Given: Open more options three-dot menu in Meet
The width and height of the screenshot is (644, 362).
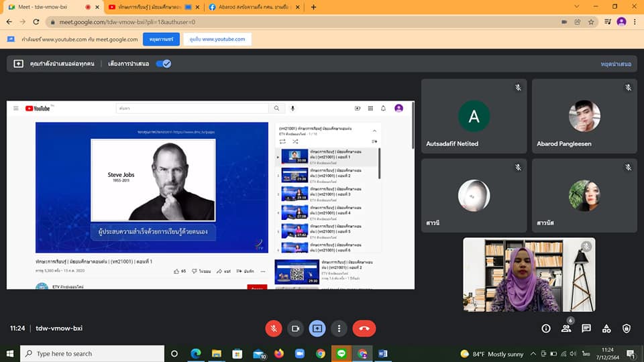Looking at the screenshot, I should coord(339,328).
